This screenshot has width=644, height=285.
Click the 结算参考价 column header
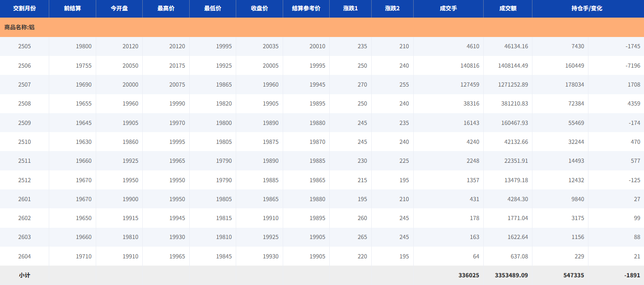306,9
